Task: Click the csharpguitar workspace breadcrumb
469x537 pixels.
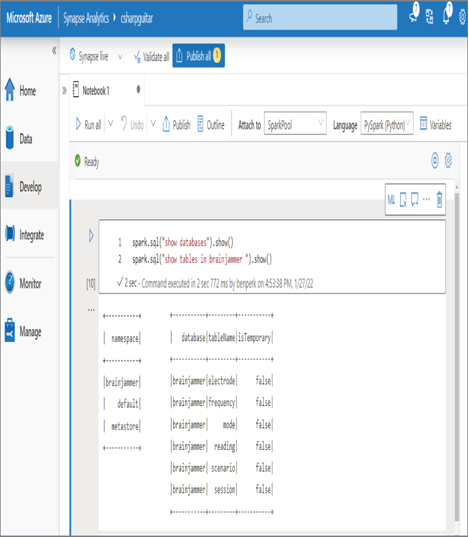Action: [137, 18]
